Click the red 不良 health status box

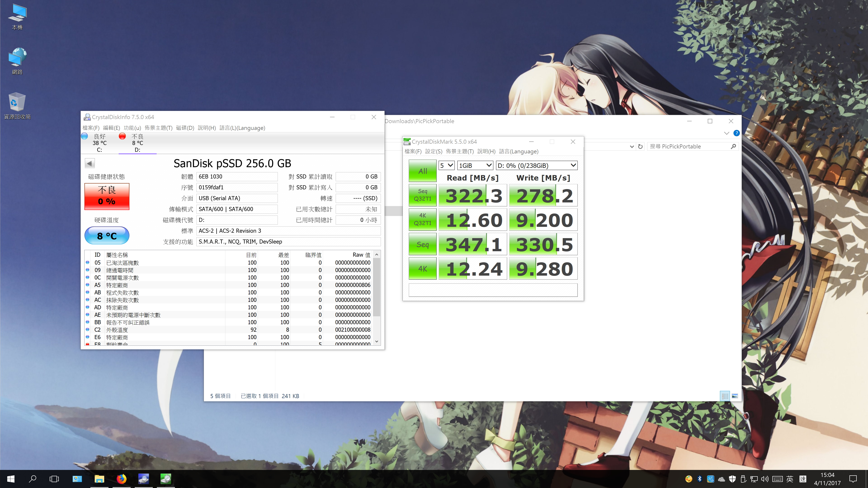click(107, 196)
